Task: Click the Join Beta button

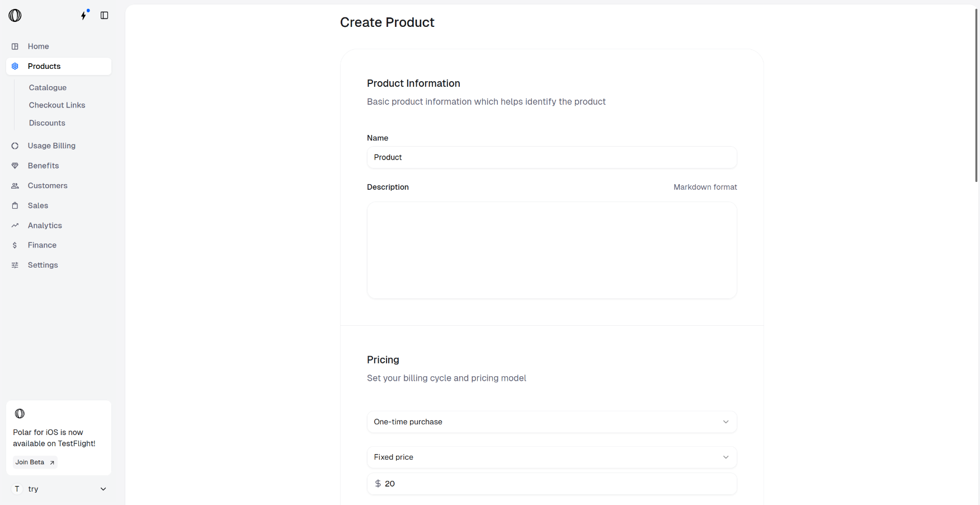Action: (35, 462)
